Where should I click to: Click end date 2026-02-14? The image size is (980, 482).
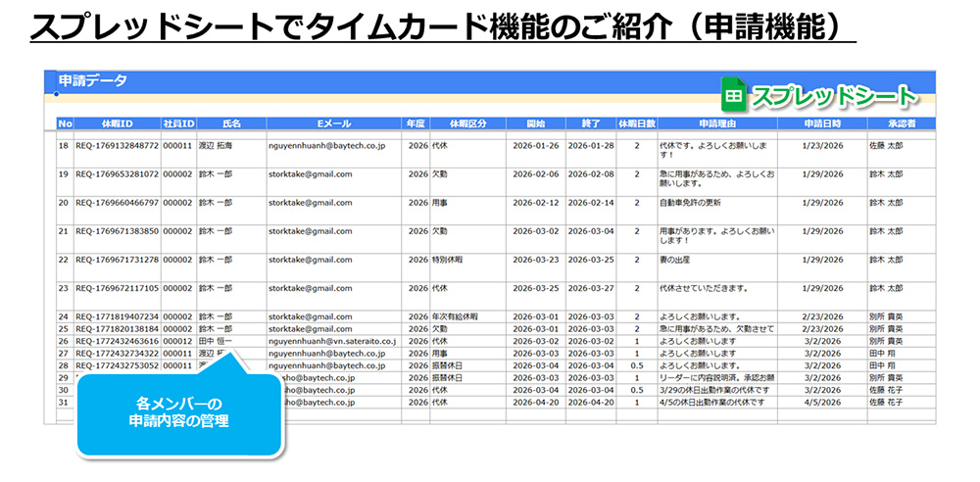click(x=591, y=203)
